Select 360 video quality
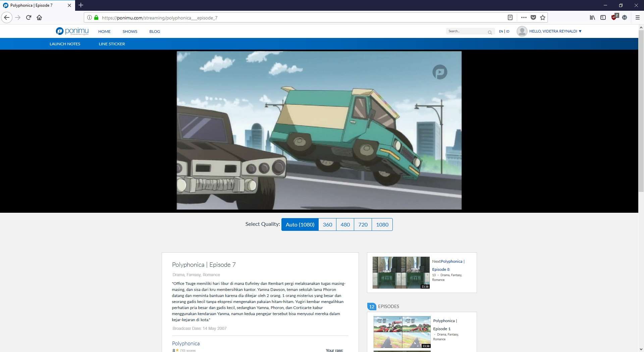Image resolution: width=644 pixels, height=352 pixels. (x=327, y=224)
